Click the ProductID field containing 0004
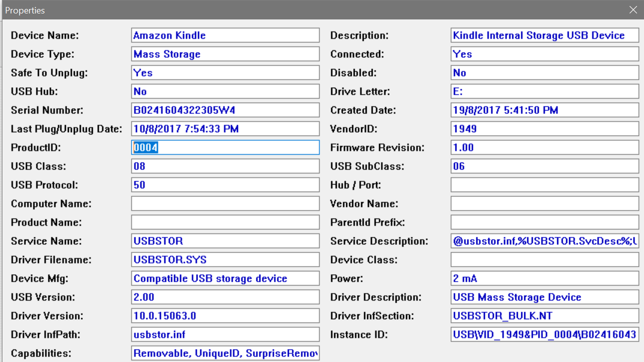This screenshot has height=362, width=644. click(x=225, y=148)
